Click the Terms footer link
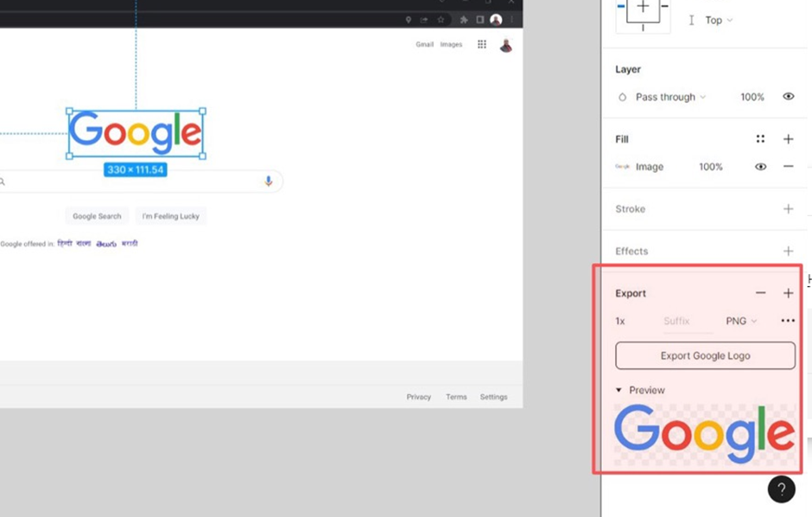Image resolution: width=812 pixels, height=517 pixels. [x=456, y=397]
